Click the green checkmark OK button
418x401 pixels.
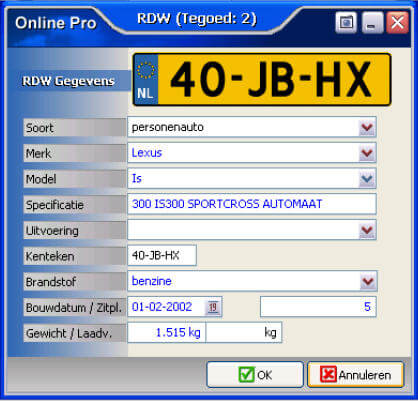click(x=255, y=375)
